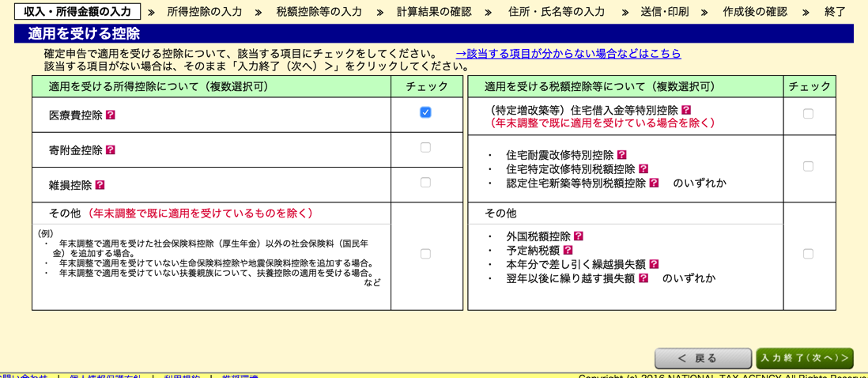Check the 外国税額控除 その他 group checkbox
This screenshot has height=378, width=868.
pos(808,254)
